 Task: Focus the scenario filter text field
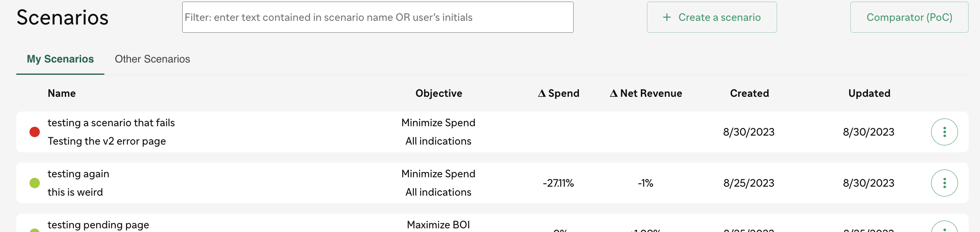coord(377,17)
